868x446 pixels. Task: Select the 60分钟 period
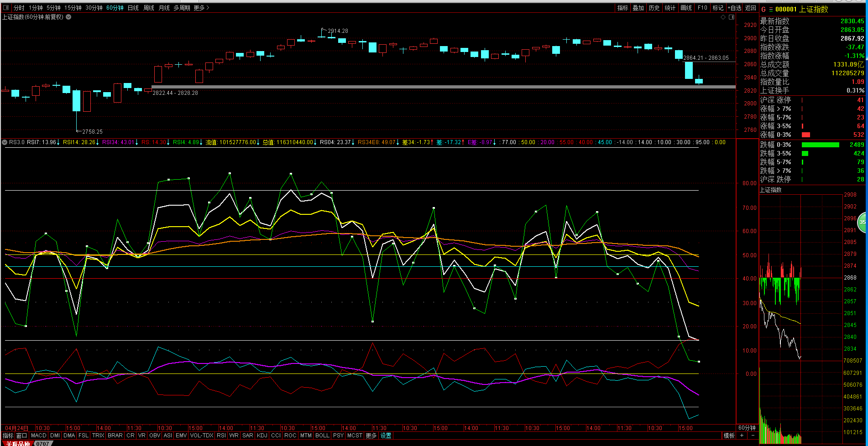point(115,8)
